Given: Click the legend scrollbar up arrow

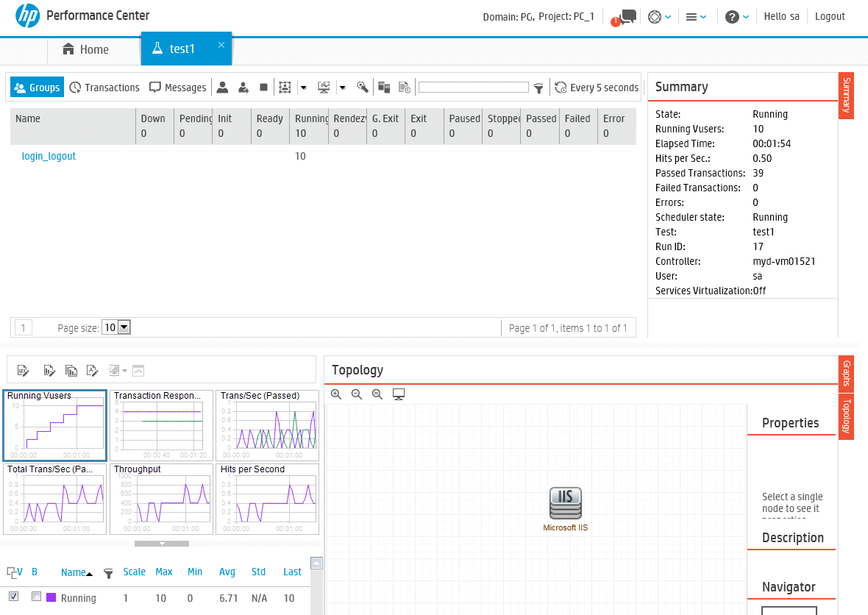Looking at the screenshot, I should click(316, 563).
